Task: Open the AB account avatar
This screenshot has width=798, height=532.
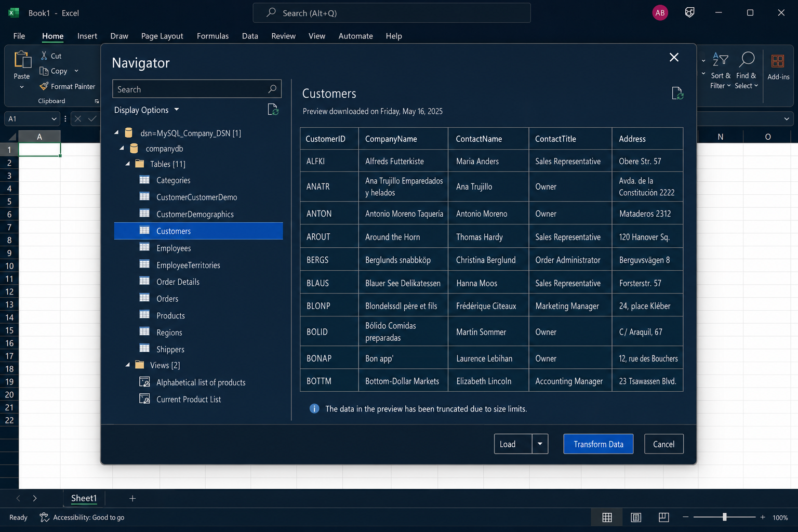Action: 660,13
